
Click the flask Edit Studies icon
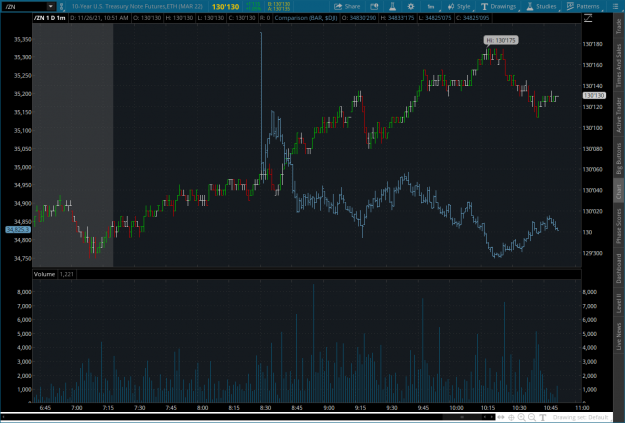[x=392, y=6]
